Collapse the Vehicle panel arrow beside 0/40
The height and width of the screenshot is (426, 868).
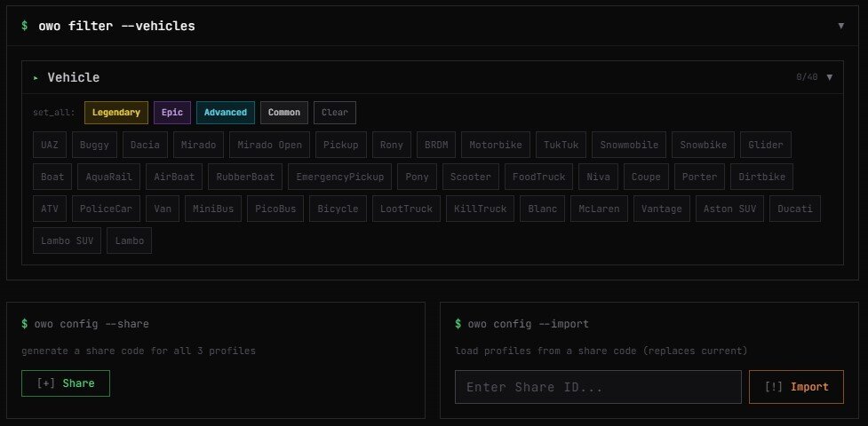[x=829, y=77]
